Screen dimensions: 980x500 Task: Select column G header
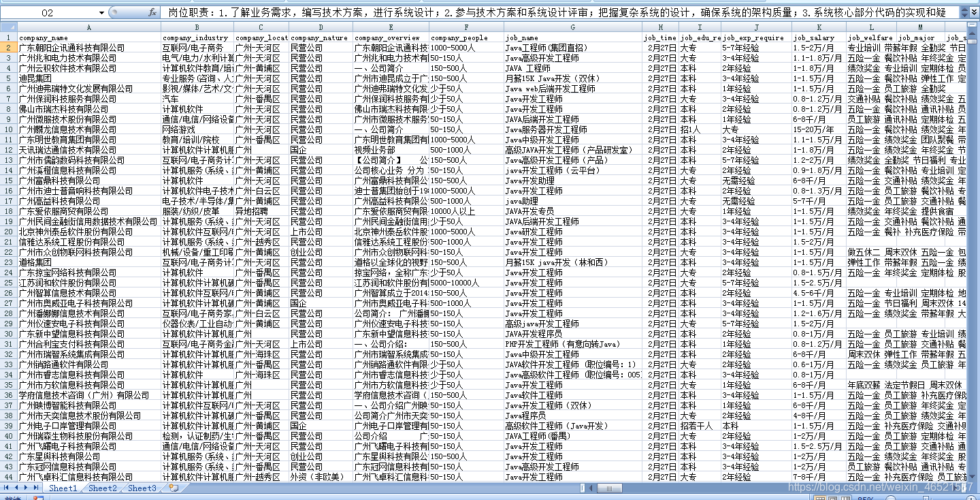click(x=573, y=27)
